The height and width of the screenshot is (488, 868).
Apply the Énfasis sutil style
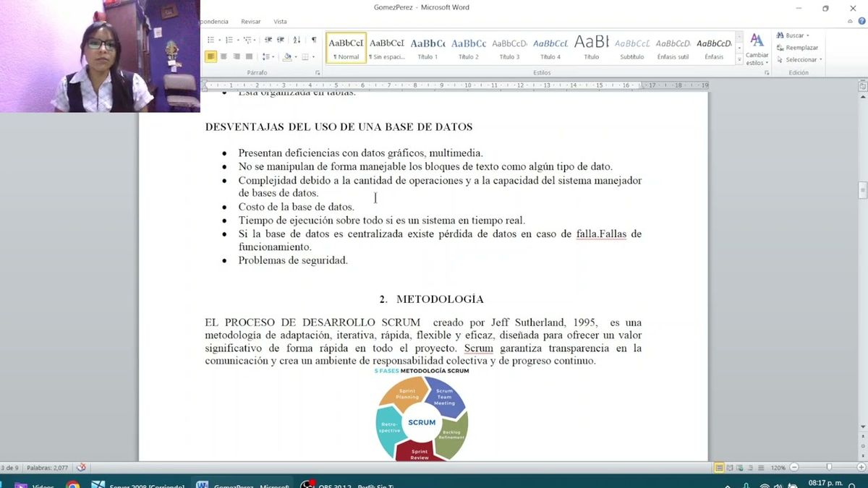pyautogui.click(x=673, y=48)
